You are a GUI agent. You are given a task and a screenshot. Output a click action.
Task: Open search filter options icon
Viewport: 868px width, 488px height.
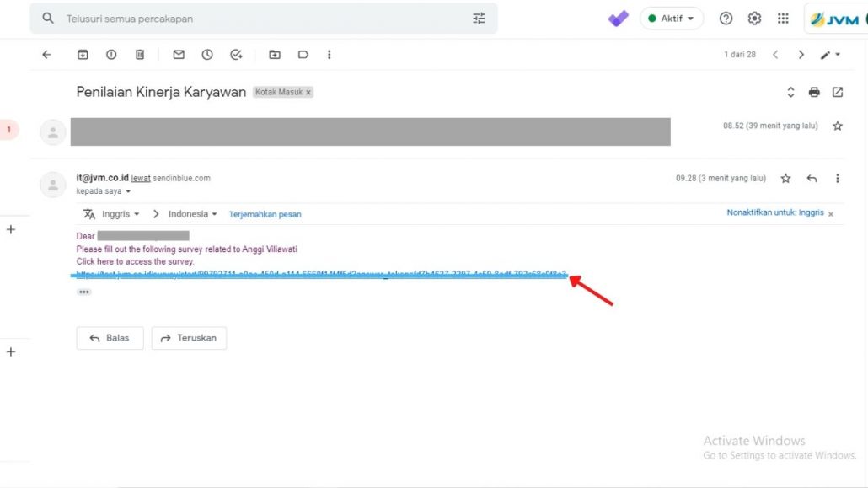click(x=479, y=19)
